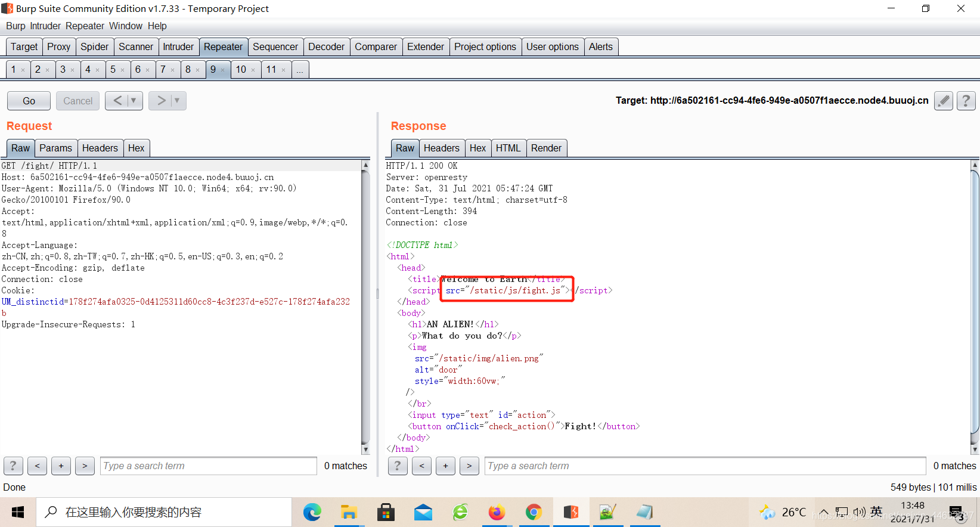The image size is (980, 527).
Task: Click request search previous match button
Action: tap(37, 466)
